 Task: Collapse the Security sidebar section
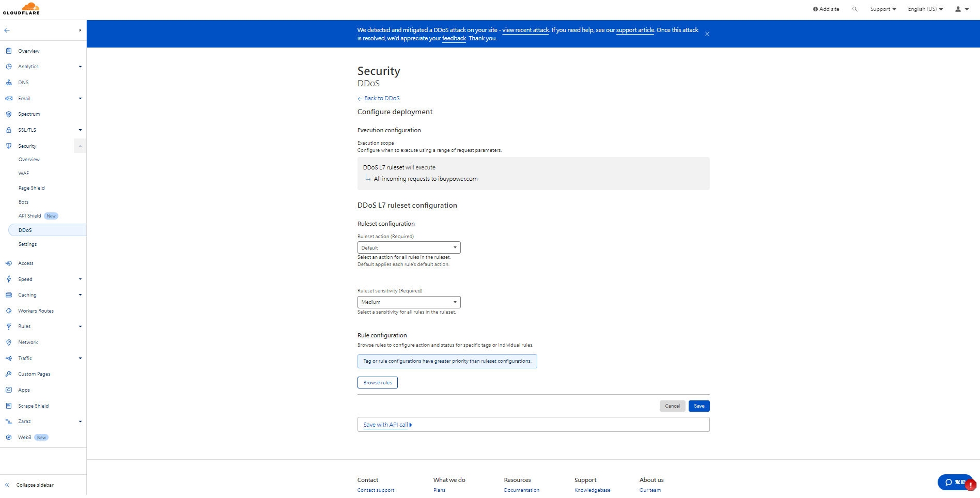point(80,146)
